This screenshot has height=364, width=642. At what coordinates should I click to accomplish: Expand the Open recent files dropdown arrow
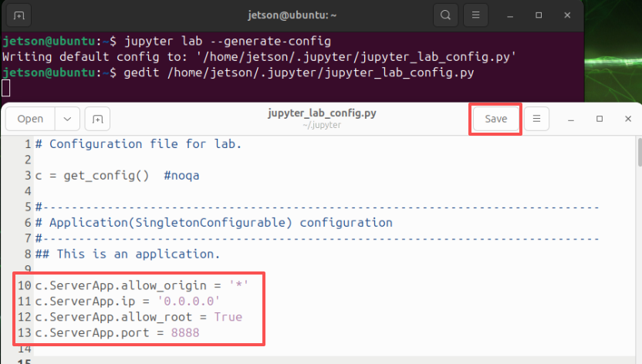67,119
